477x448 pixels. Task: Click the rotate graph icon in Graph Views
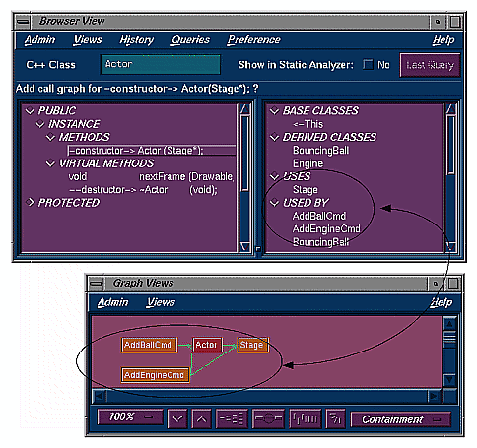click(x=335, y=418)
